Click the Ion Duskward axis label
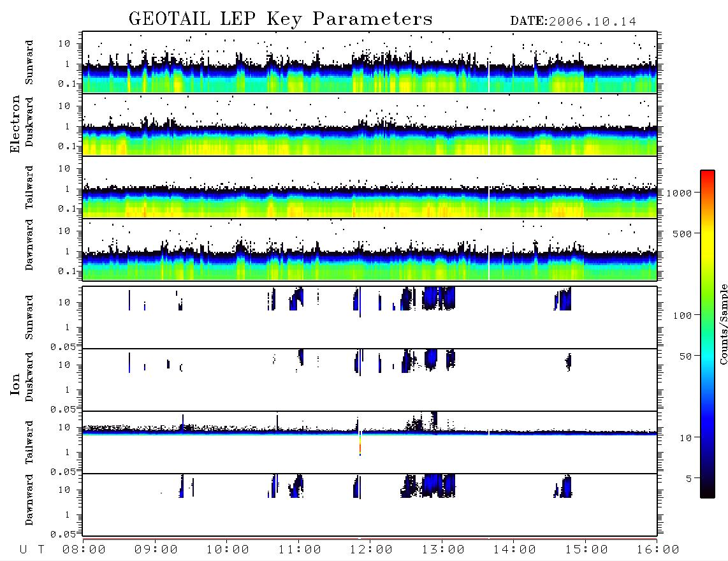 [x=29, y=377]
